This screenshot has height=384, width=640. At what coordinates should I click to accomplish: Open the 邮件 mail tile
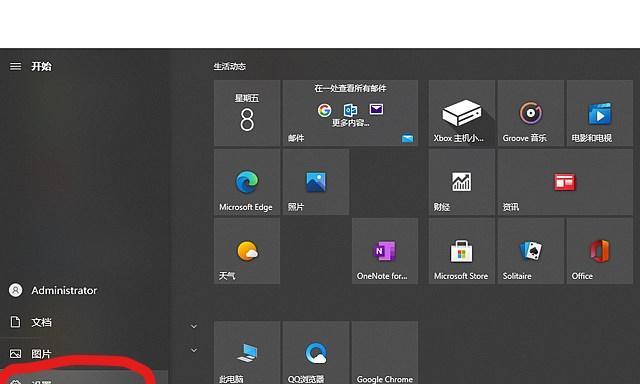[350, 113]
